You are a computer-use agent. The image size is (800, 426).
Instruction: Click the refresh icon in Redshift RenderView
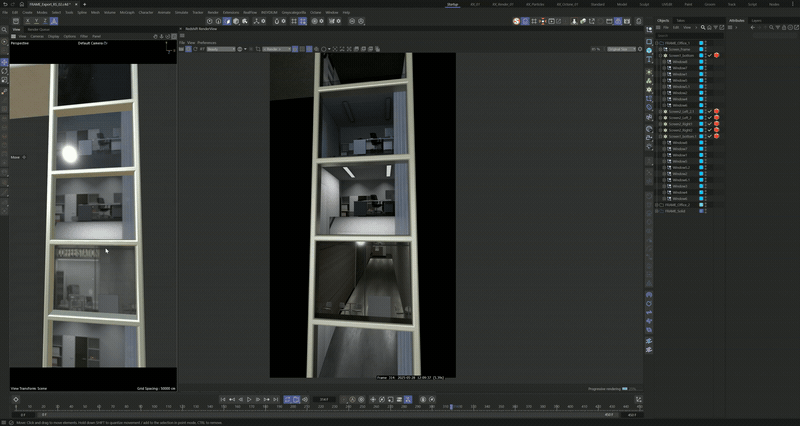(x=195, y=49)
